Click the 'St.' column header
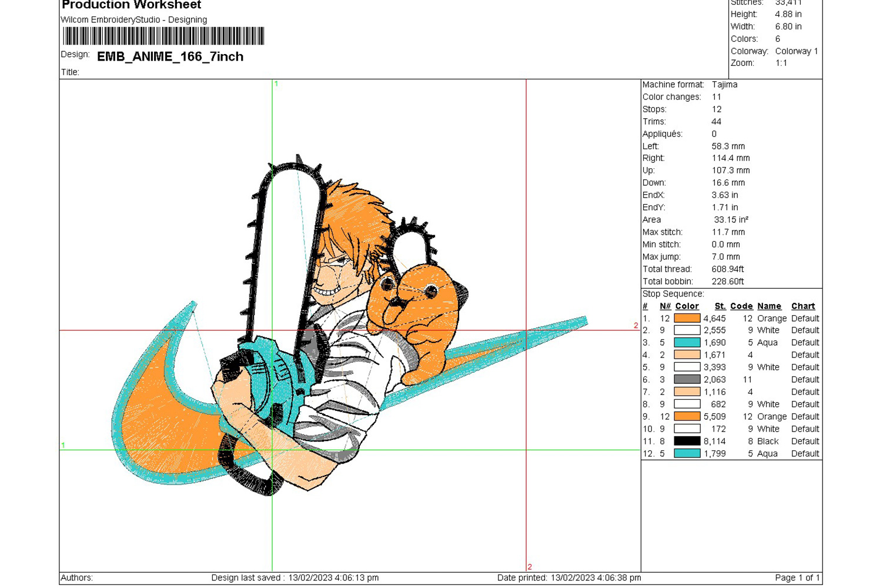Image resolution: width=883 pixels, height=588 pixels. tap(720, 306)
